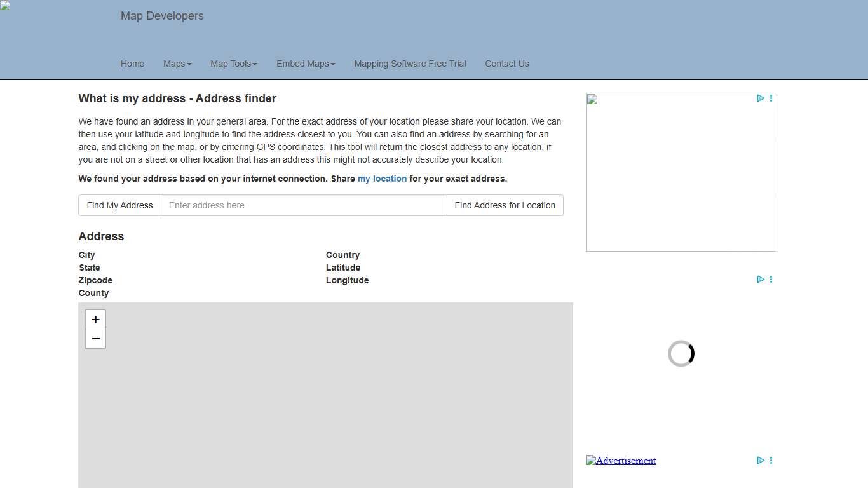Go to the Home menu item
This screenshot has width=868, height=488.
[x=132, y=64]
